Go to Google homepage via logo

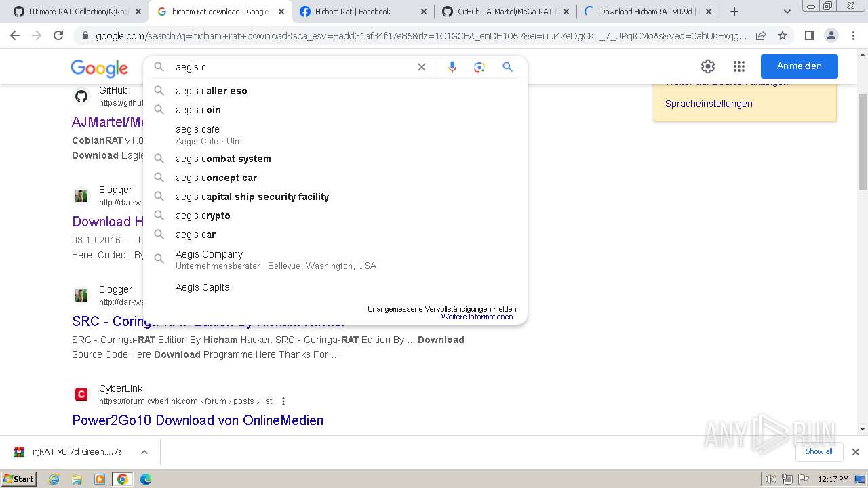point(99,68)
